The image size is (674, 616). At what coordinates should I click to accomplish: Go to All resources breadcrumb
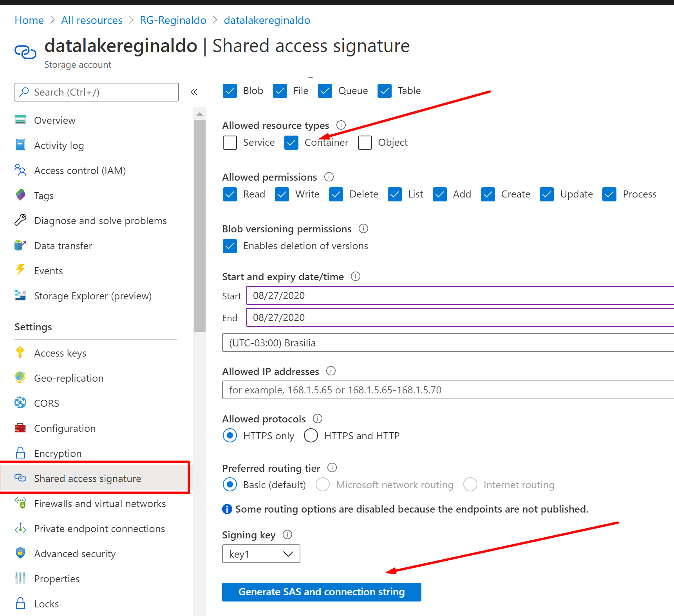(x=92, y=20)
